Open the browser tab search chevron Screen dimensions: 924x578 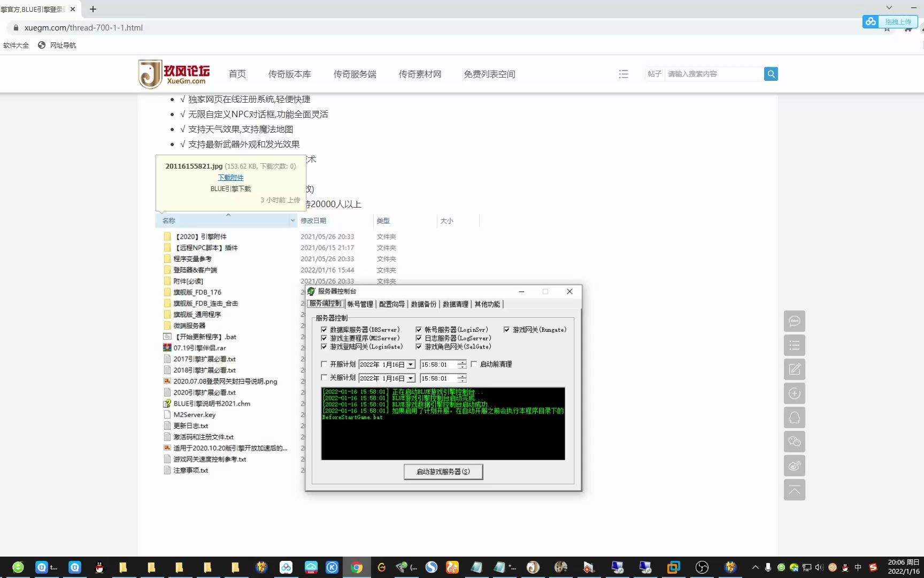(889, 7)
